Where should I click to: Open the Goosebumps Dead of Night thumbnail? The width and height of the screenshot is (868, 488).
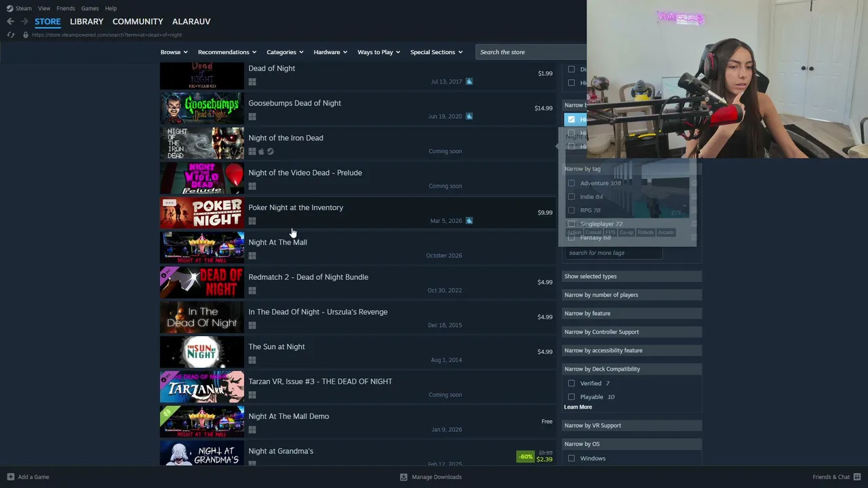[202, 107]
